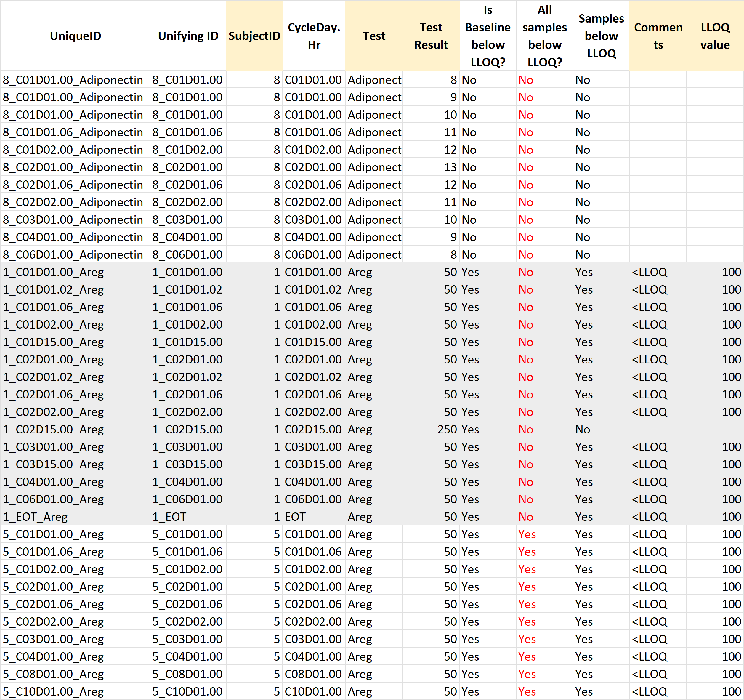Click the Comments column header
This screenshot has height=700, width=744.
tap(658, 36)
